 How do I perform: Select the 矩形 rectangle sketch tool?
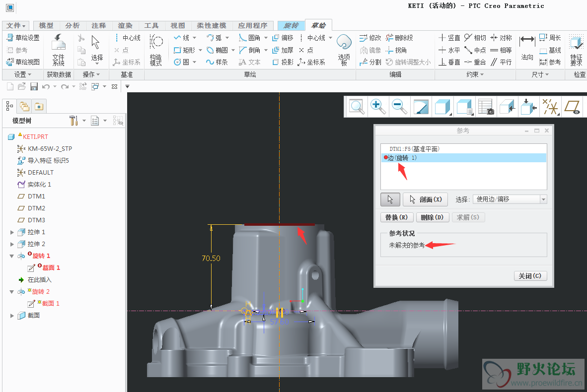184,50
